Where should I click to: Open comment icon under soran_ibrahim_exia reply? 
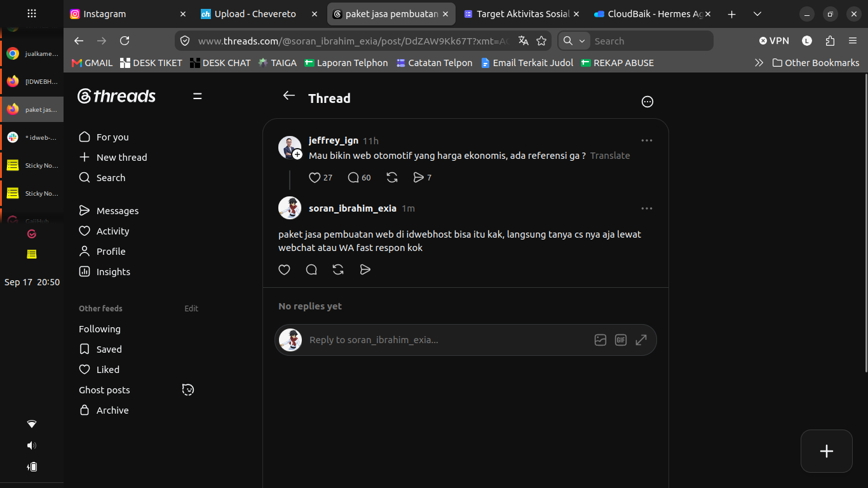tap(311, 270)
